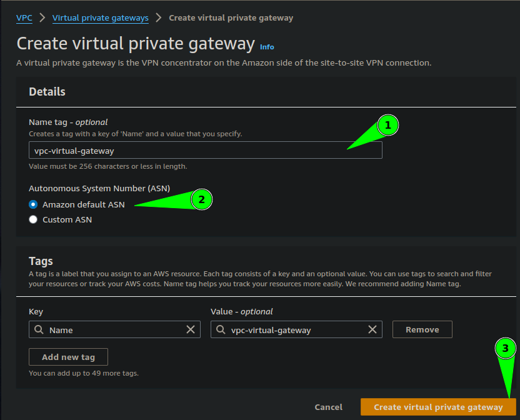Remove the Name tag row
Viewport: 520px width, 420px height.
(422, 329)
